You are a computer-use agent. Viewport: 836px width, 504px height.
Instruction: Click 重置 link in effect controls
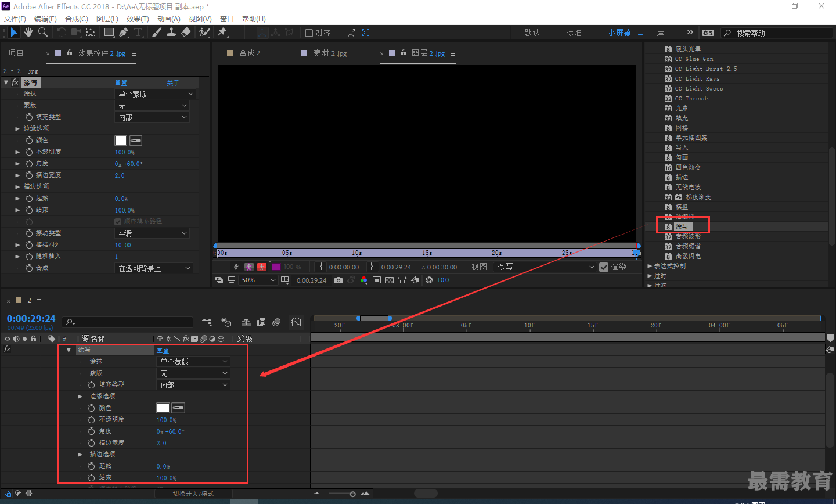click(x=121, y=83)
